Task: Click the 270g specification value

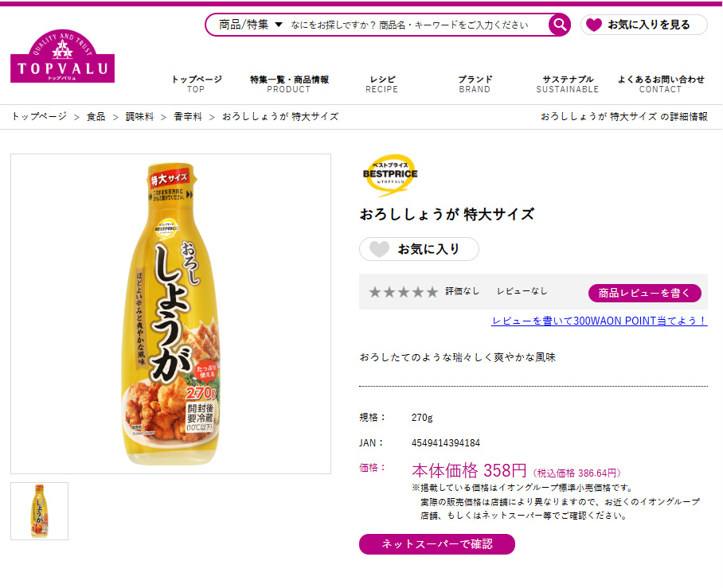Action: tap(422, 418)
